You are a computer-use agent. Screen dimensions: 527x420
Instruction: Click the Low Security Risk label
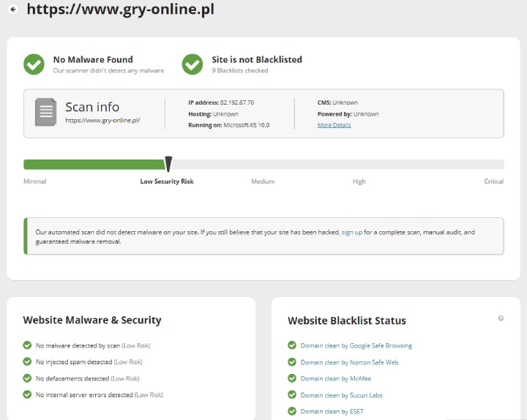pyautogui.click(x=167, y=181)
